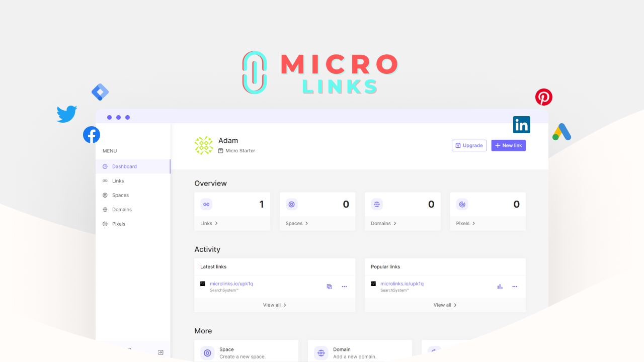Click the New link button

508,145
